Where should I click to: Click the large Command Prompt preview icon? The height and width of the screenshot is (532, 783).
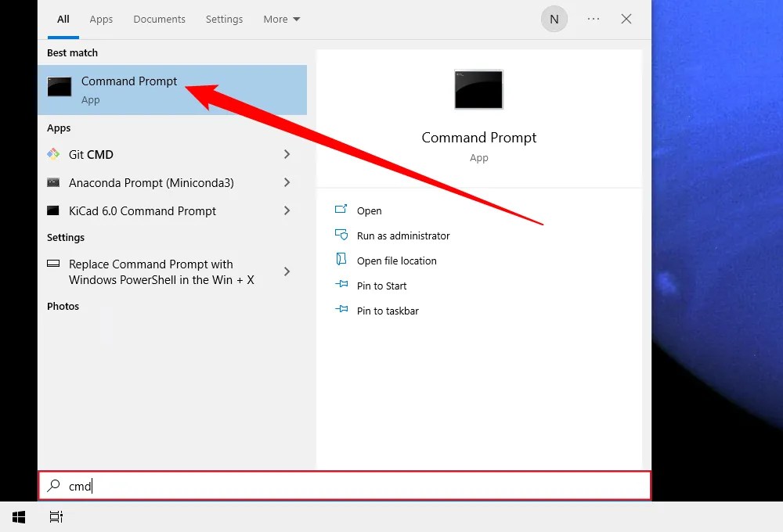click(x=478, y=89)
